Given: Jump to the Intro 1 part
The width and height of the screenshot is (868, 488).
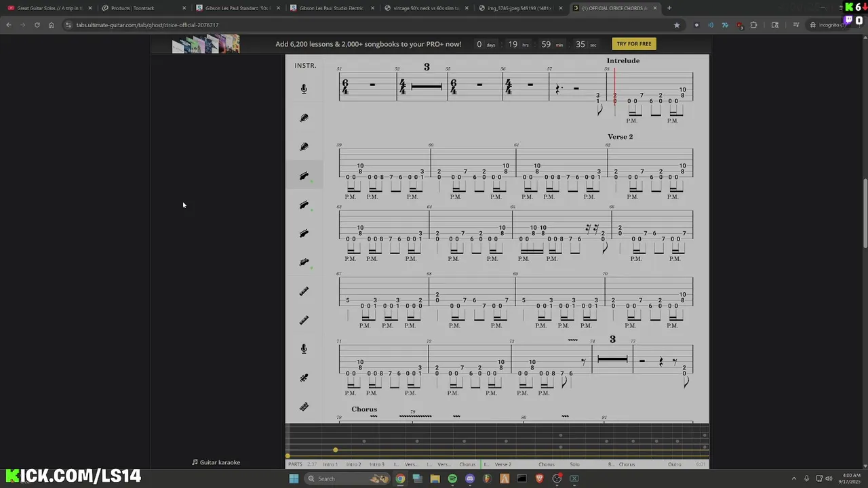Looking at the screenshot, I should 330,464.
